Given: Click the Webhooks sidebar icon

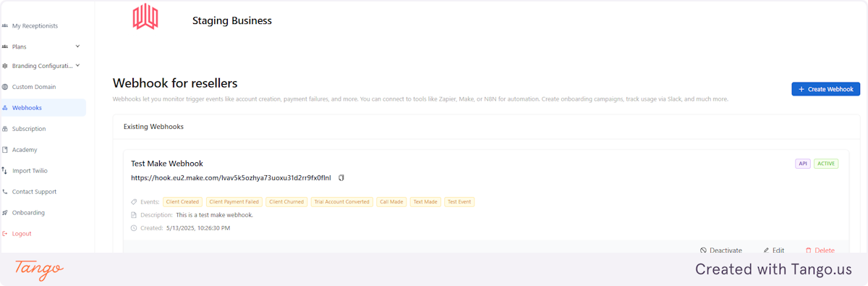Looking at the screenshot, I should click(x=5, y=108).
